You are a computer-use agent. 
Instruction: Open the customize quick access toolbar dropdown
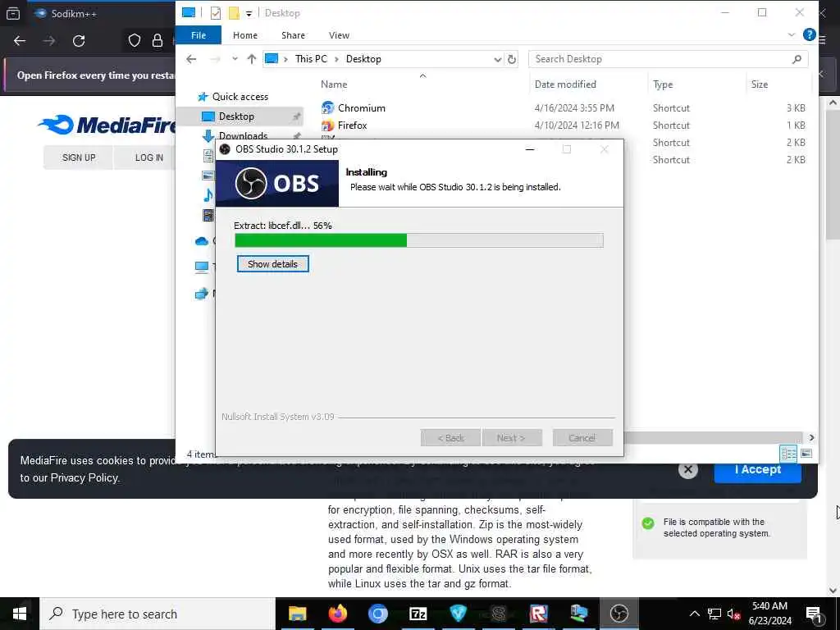point(249,13)
